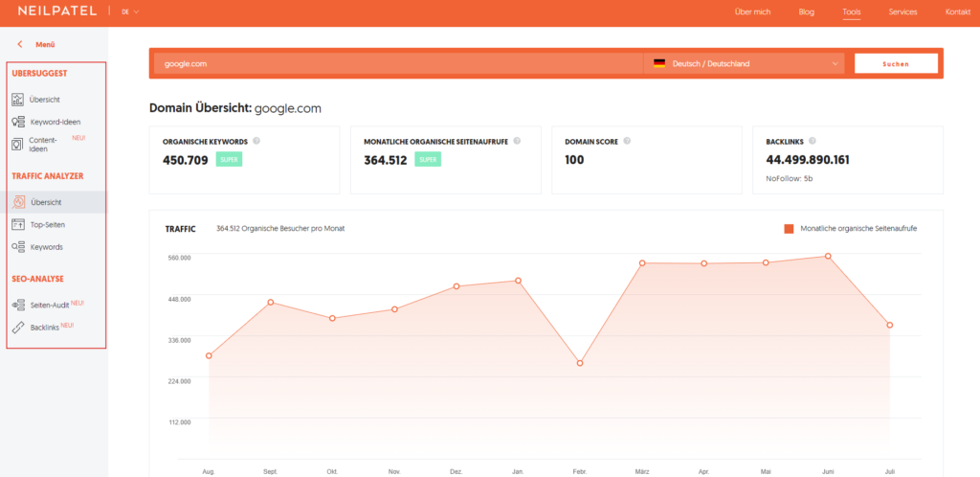Click the back arrow beside Menü

[x=20, y=44]
